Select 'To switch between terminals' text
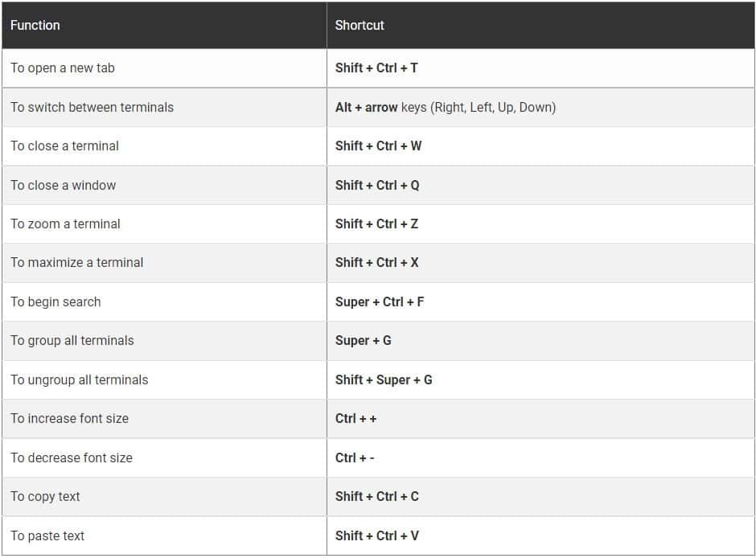756x558 pixels. pyautogui.click(x=92, y=107)
